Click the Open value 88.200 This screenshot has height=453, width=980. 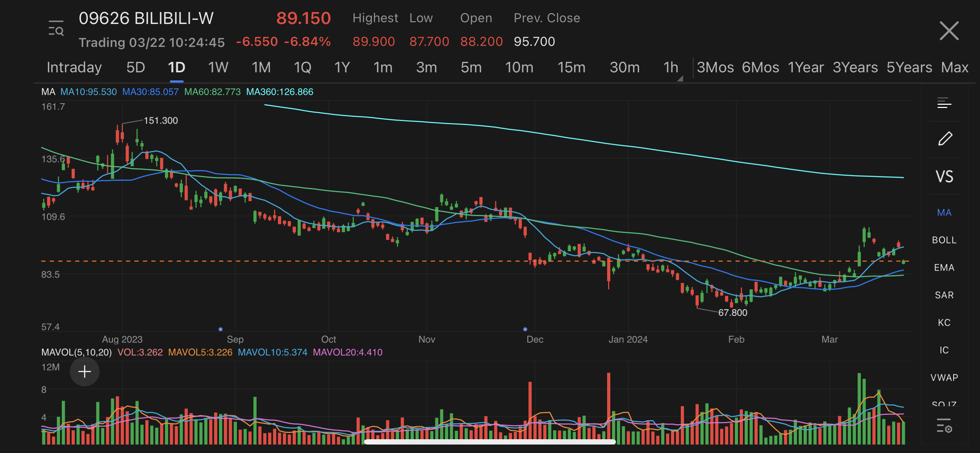point(481,42)
